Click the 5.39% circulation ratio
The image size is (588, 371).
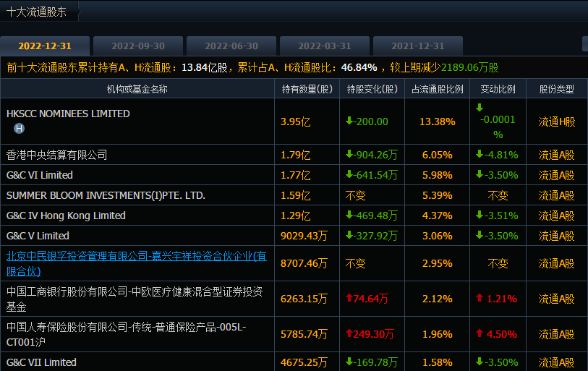(x=438, y=195)
